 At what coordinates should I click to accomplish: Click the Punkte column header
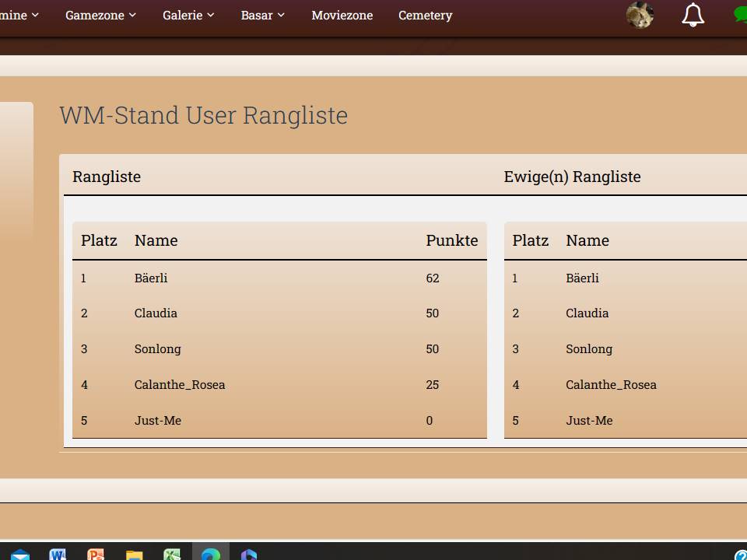click(451, 240)
